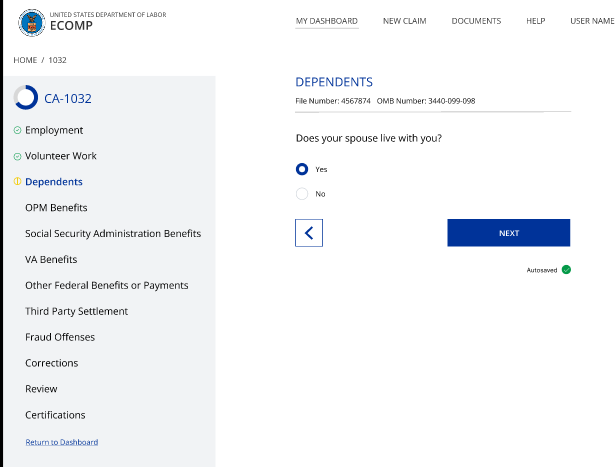This screenshot has width=615, height=467.
Task: Navigate to the Third Party Settlement section
Action: [x=76, y=311]
